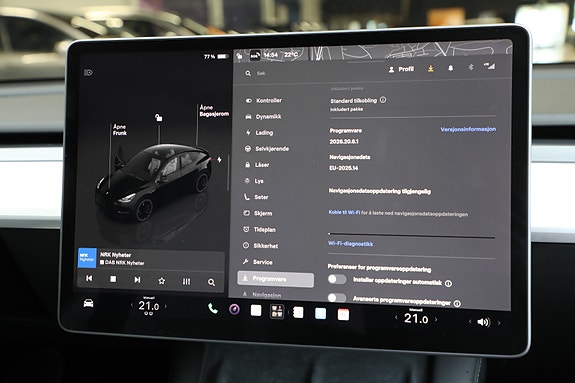Click the navigation data download progress bar
The height and width of the screenshot is (383, 575).
point(411,235)
